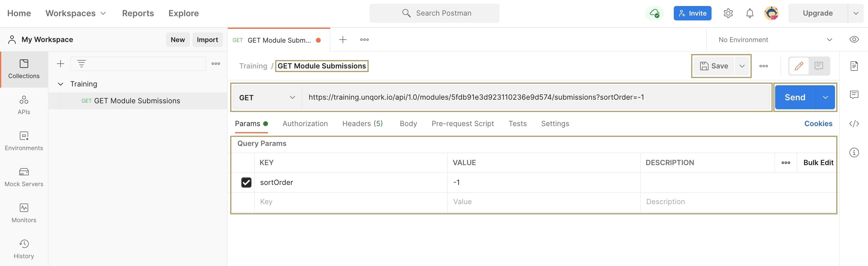868x266 pixels.
Task: Click the empty Description field in new param row
Action: [x=738, y=202]
